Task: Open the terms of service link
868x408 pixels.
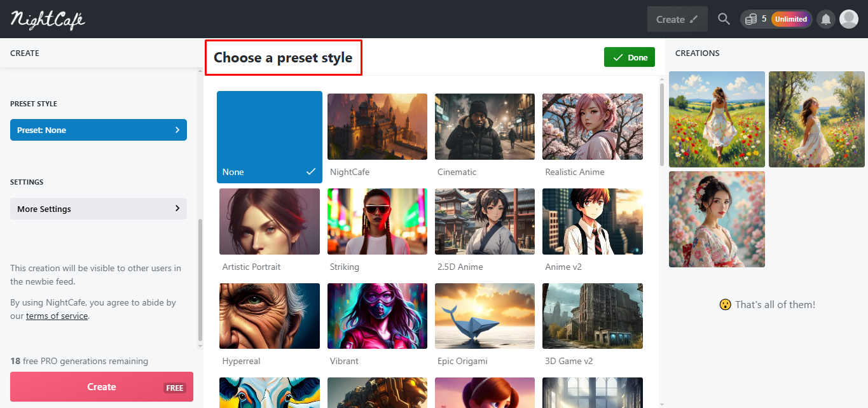Action: [x=57, y=316]
